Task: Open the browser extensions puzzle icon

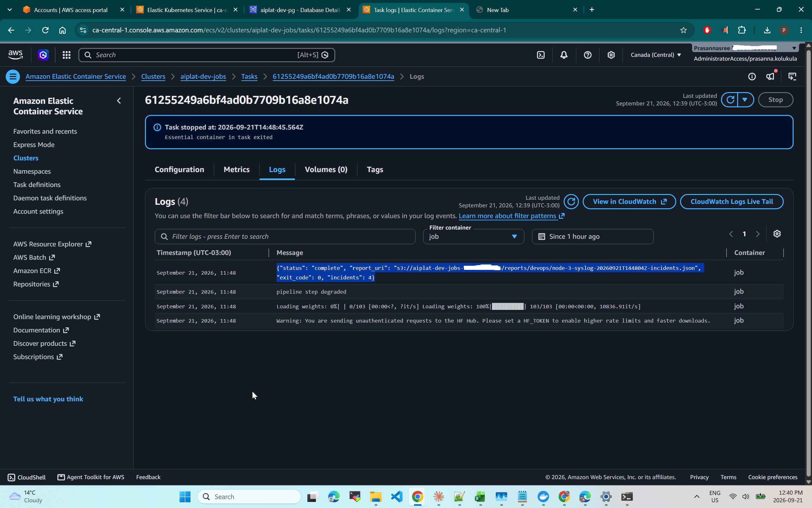Action: 742,30
